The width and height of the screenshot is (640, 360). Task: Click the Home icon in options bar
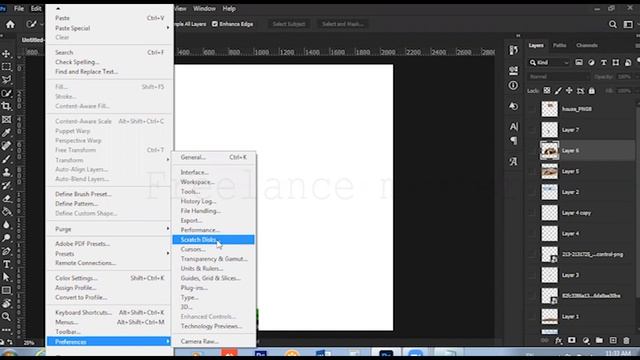pyautogui.click(x=10, y=24)
